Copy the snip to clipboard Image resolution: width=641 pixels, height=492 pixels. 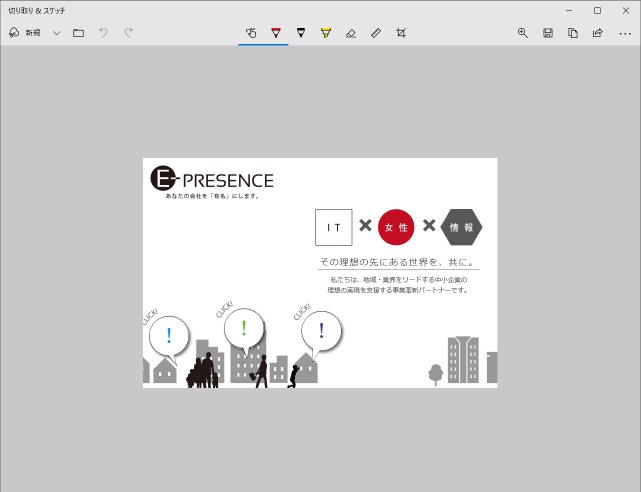pyautogui.click(x=573, y=33)
